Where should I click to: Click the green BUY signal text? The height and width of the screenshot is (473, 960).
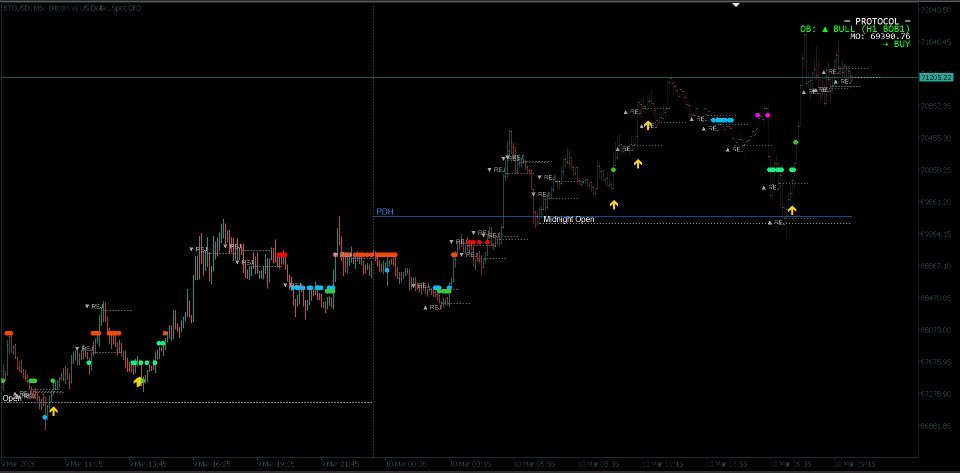pyautogui.click(x=896, y=44)
